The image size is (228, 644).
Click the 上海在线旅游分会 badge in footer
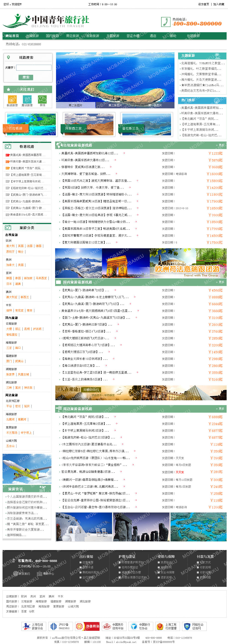click(33, 626)
